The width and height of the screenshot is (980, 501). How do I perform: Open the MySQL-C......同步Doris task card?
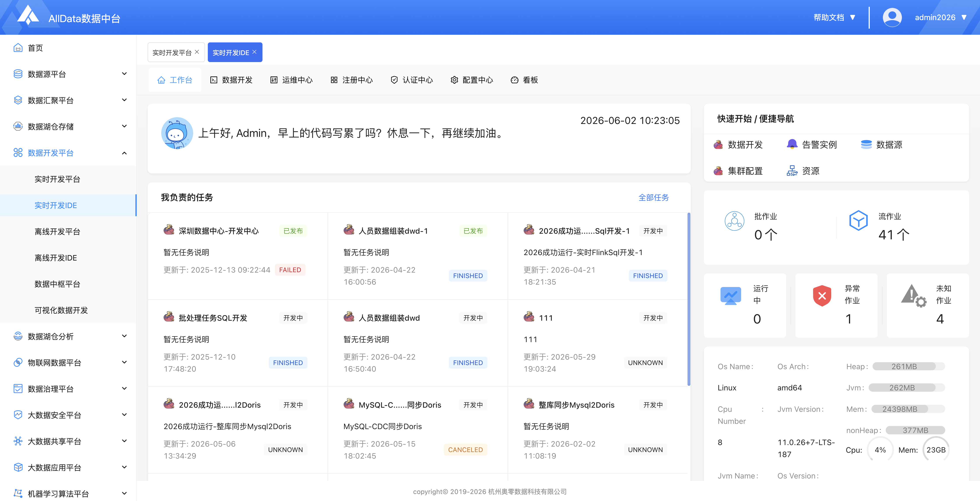click(x=418, y=430)
